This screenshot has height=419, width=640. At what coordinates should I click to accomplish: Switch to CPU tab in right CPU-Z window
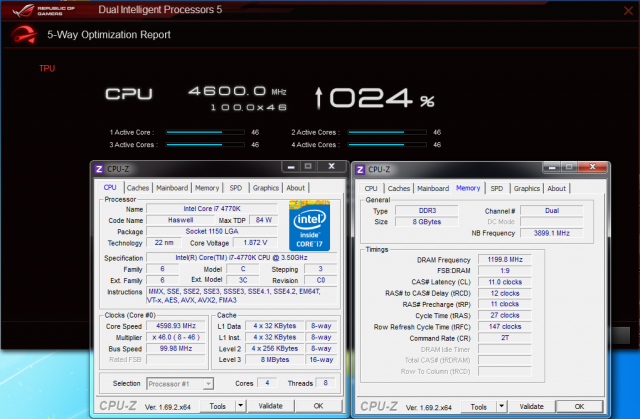(x=371, y=188)
